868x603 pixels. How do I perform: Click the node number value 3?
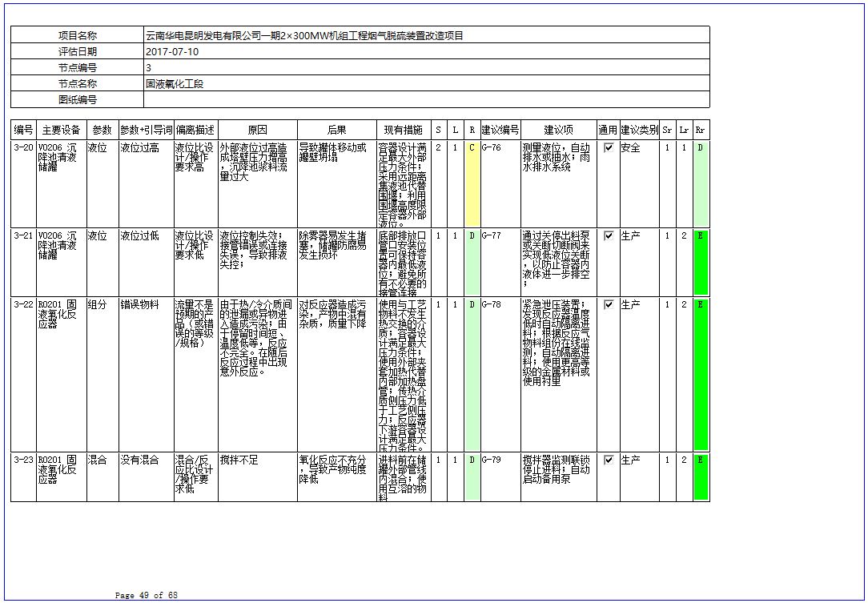pyautogui.click(x=148, y=67)
